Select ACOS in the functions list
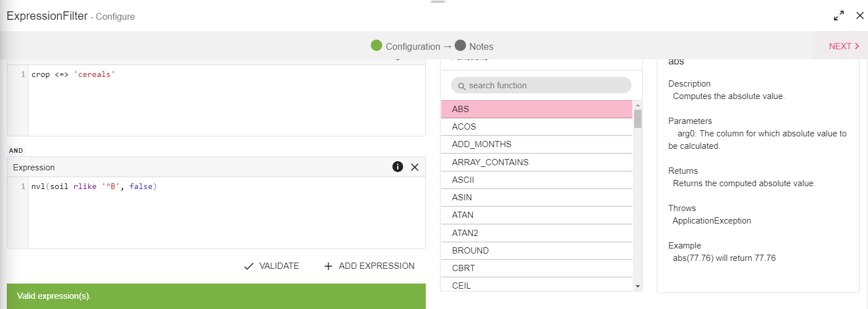The image size is (868, 309). click(x=536, y=127)
